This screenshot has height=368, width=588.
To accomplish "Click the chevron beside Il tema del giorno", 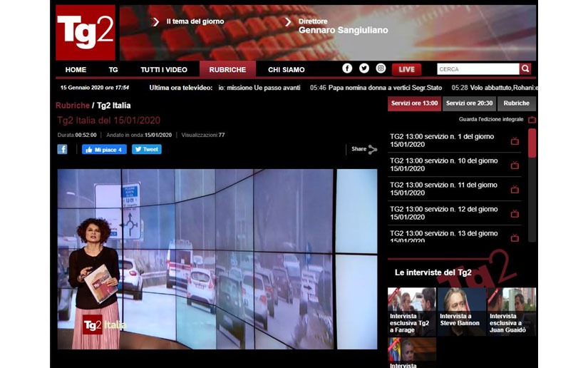I will tap(155, 22).
